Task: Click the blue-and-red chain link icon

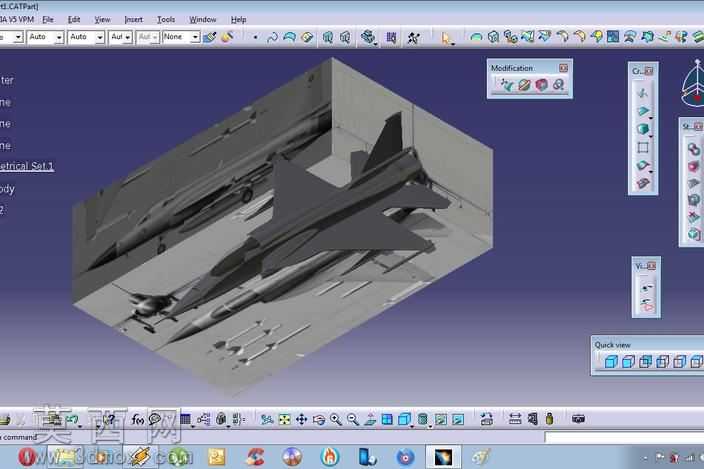Action: (x=694, y=149)
